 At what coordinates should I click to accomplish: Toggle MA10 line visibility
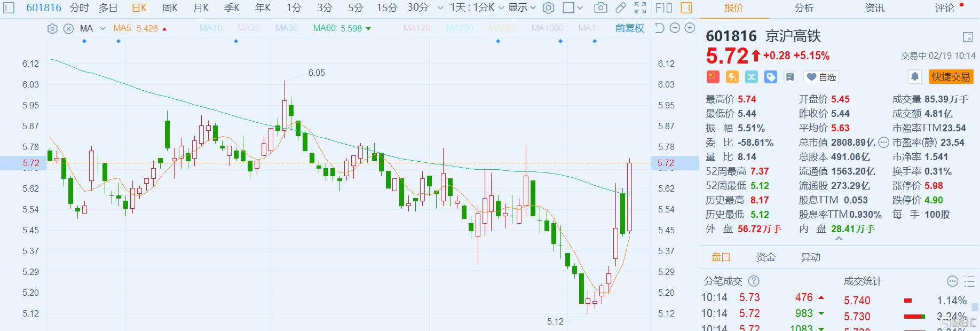tap(212, 28)
